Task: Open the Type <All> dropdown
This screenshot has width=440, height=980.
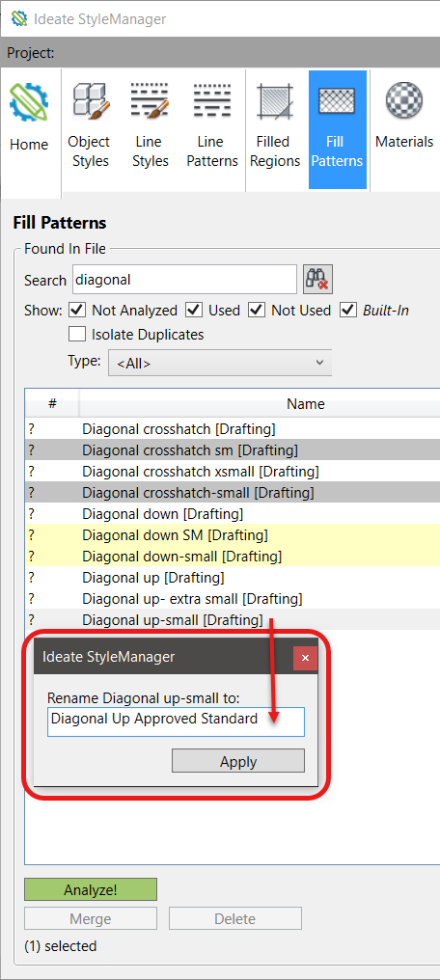Action: click(219, 363)
